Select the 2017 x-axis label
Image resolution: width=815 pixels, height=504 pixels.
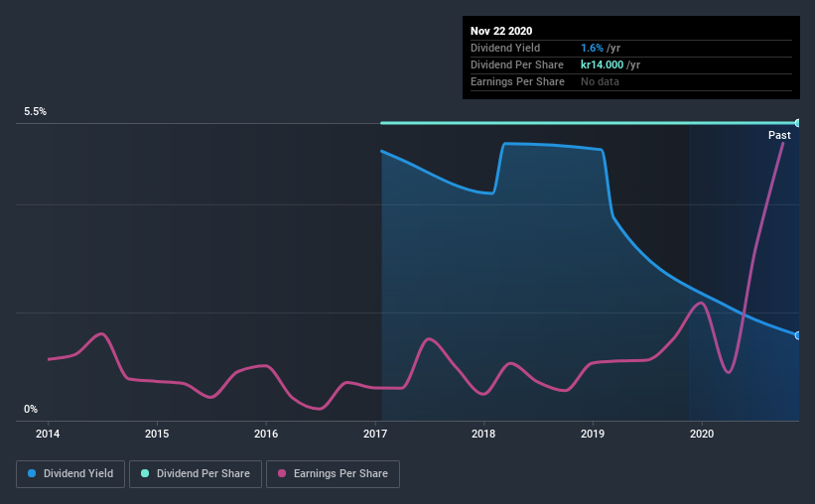(375, 434)
